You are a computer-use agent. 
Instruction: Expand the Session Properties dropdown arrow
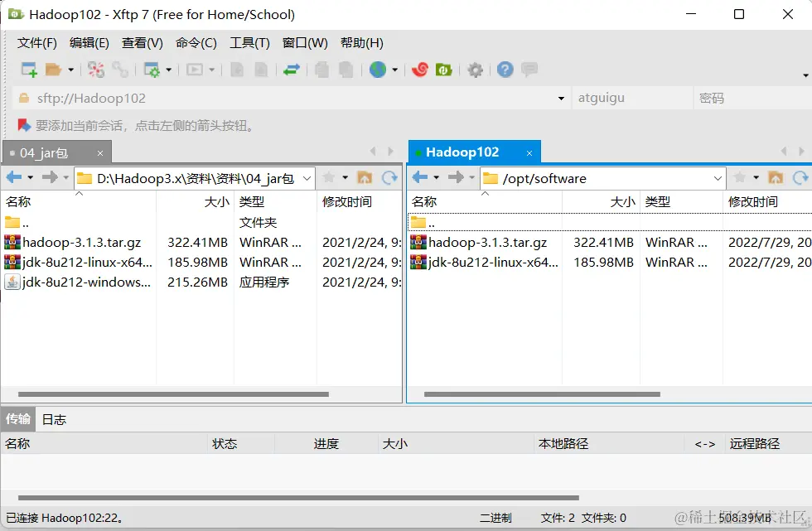click(168, 70)
